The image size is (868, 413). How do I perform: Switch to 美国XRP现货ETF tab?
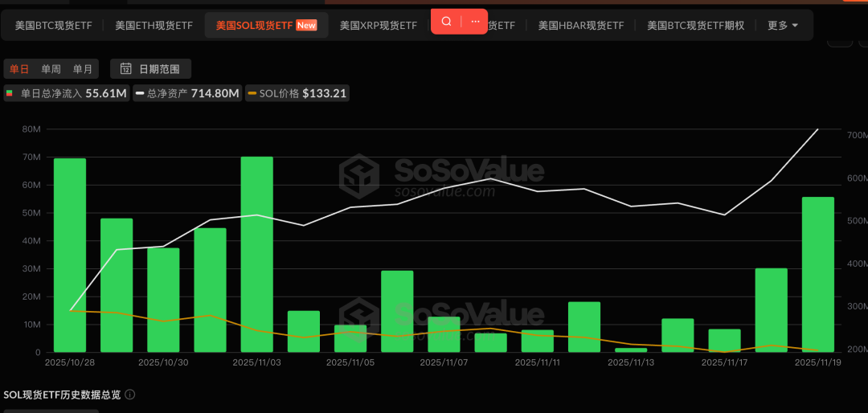pyautogui.click(x=378, y=26)
